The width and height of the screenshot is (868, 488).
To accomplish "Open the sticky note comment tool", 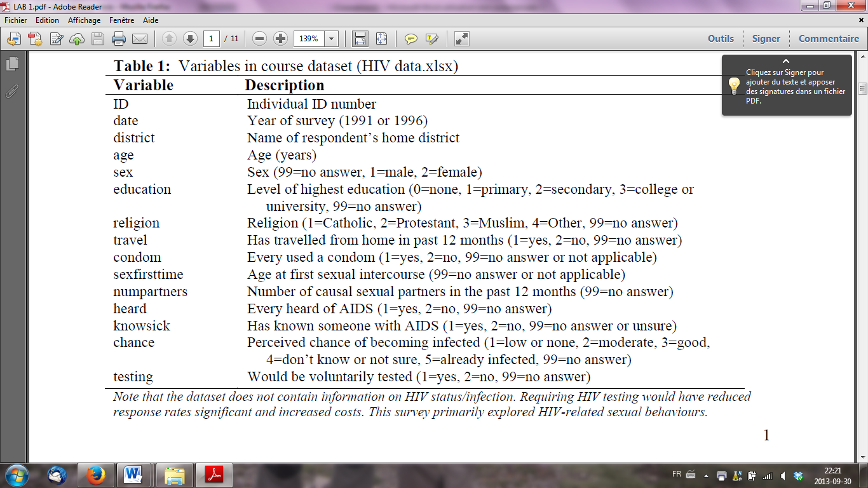I will click(411, 39).
